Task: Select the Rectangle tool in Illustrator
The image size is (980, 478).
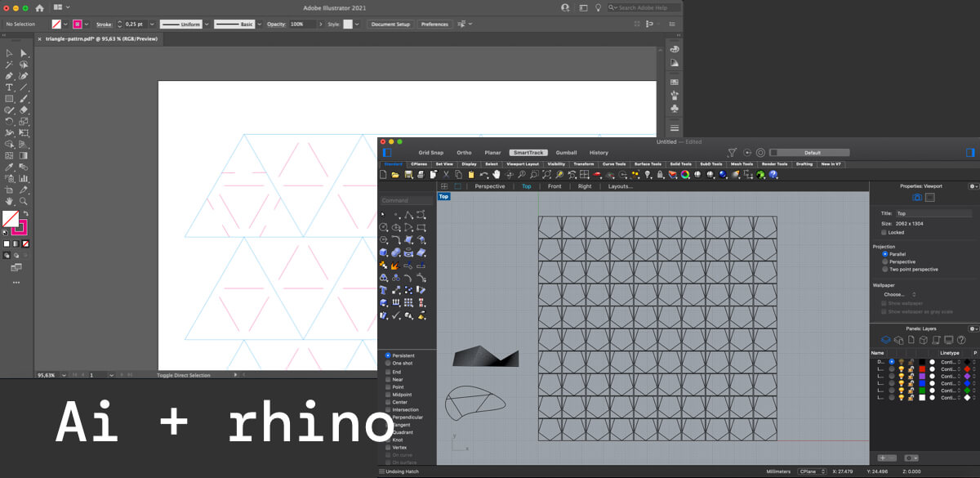Action: coord(9,99)
